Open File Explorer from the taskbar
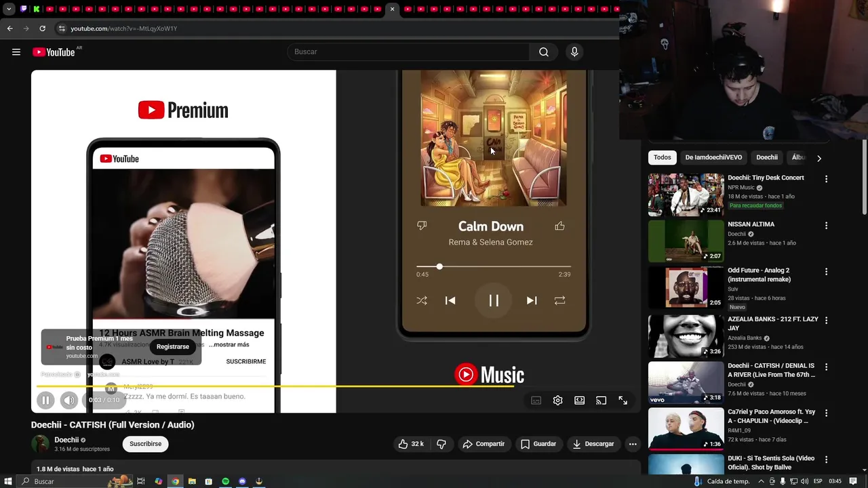 pyautogui.click(x=192, y=481)
